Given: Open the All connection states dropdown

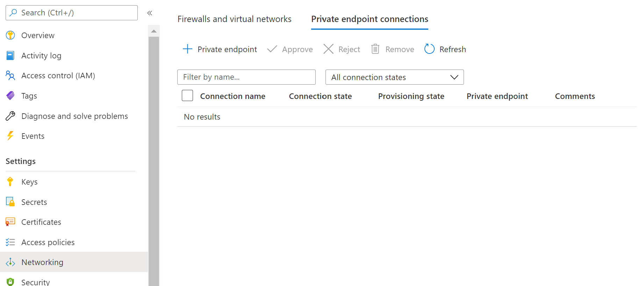Looking at the screenshot, I should point(394,77).
